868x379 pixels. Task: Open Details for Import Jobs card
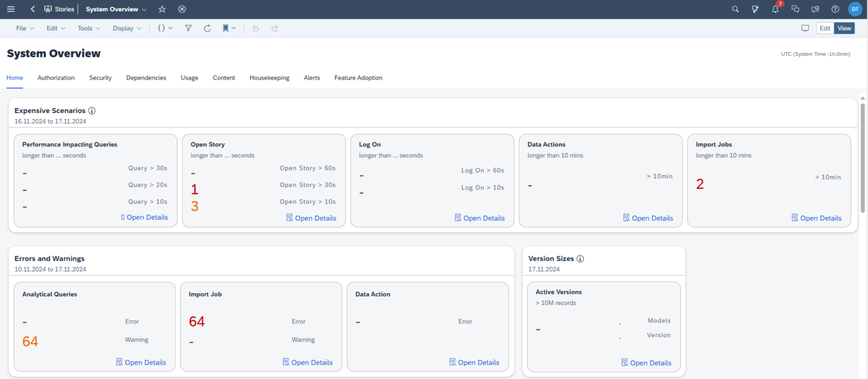coord(817,217)
